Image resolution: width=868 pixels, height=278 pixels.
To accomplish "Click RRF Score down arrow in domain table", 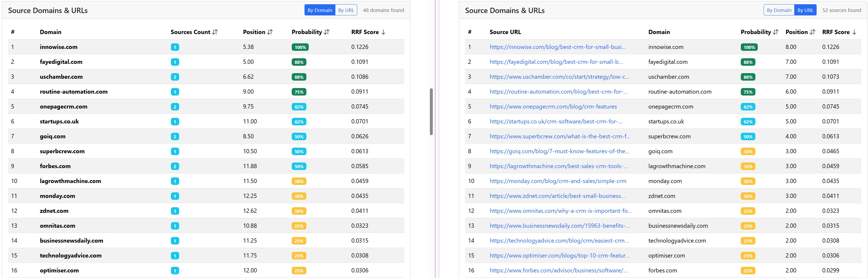I will coord(383,32).
